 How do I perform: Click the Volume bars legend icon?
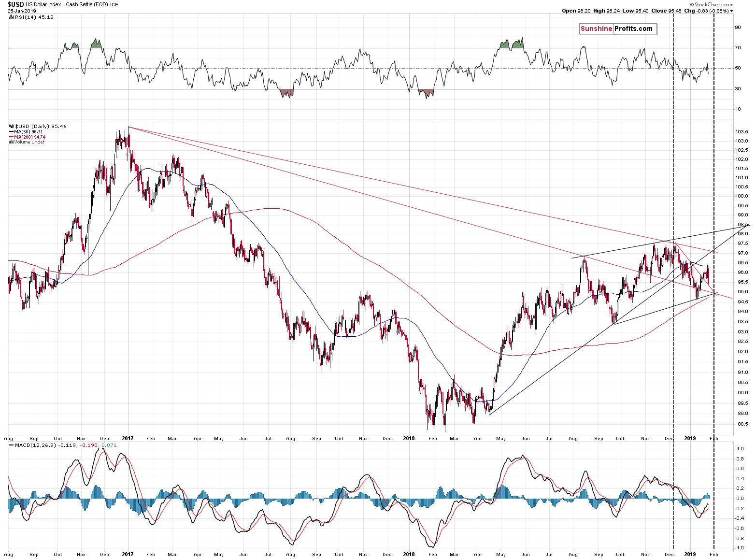pyautogui.click(x=12, y=142)
